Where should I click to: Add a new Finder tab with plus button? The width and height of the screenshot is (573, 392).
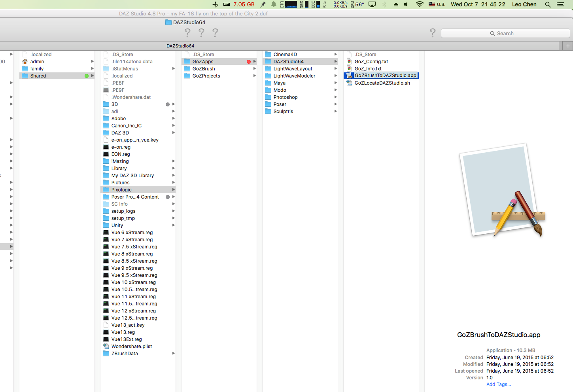[x=568, y=46]
